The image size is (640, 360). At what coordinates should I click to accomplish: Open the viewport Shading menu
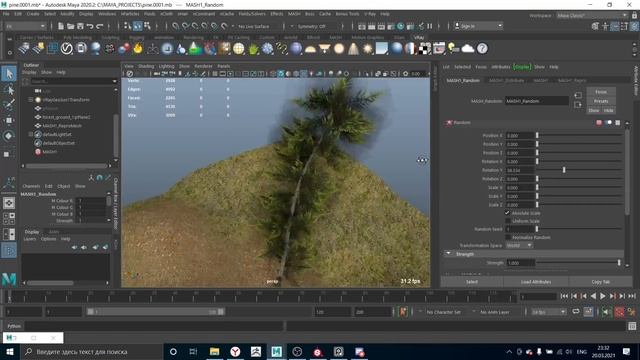click(x=146, y=66)
